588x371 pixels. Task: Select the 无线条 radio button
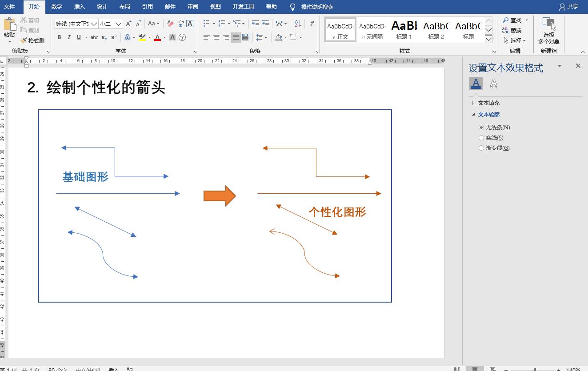point(481,127)
